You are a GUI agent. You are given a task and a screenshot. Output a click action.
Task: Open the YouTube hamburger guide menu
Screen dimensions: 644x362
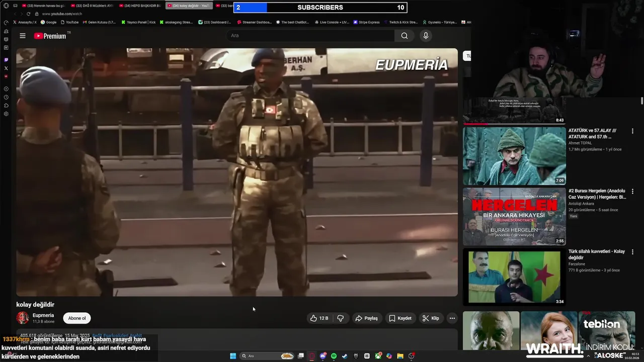(23, 36)
